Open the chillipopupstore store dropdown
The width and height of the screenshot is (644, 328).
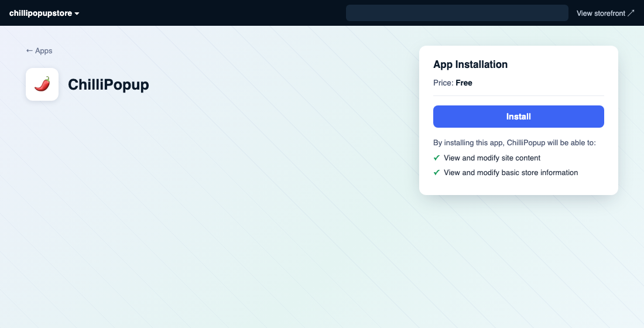44,13
